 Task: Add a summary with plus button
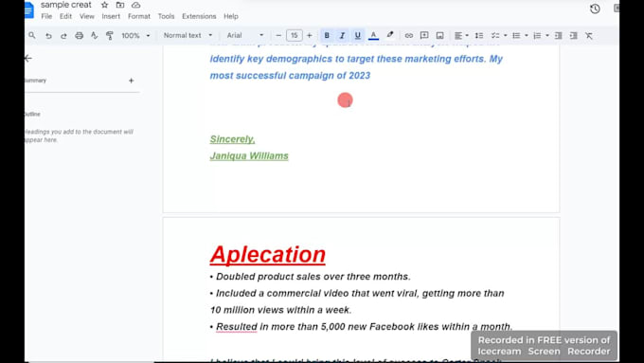(x=131, y=81)
